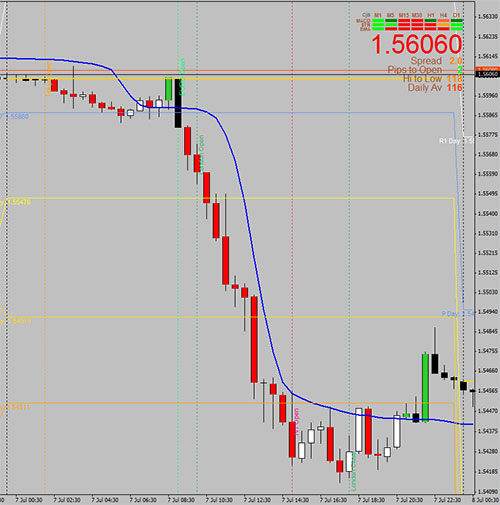Click the 1.54185 price scale label
Screen dimensions: 500x505
tap(487, 472)
